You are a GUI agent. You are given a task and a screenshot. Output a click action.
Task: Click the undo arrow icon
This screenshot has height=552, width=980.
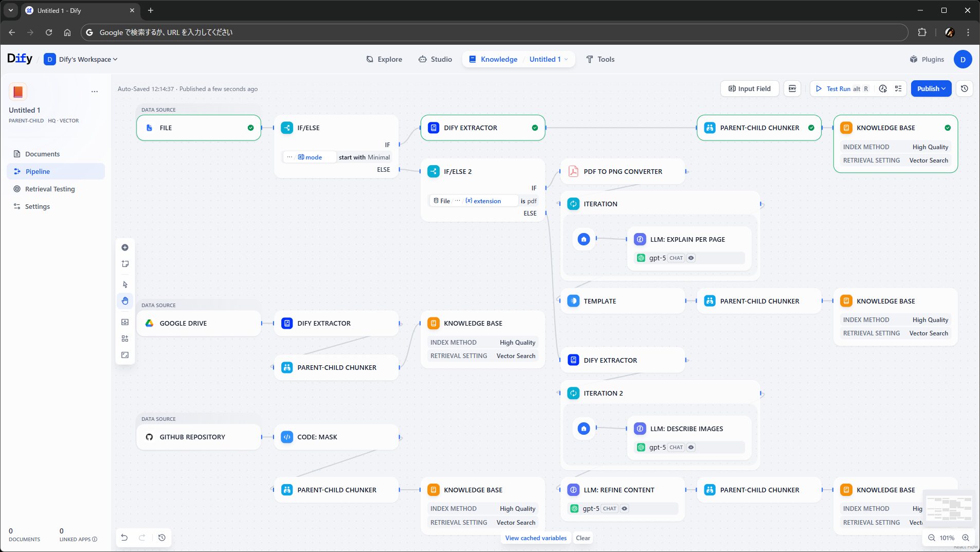pyautogui.click(x=124, y=538)
